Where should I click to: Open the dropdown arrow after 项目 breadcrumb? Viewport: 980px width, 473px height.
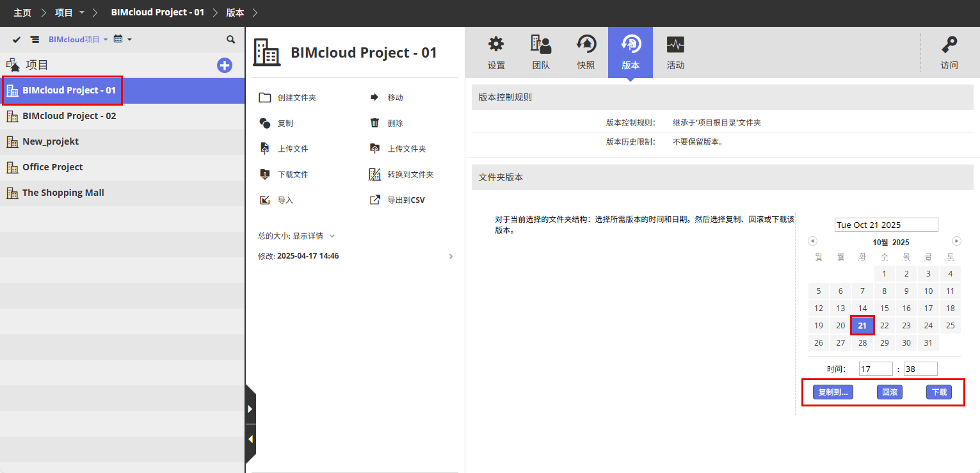pyautogui.click(x=82, y=13)
